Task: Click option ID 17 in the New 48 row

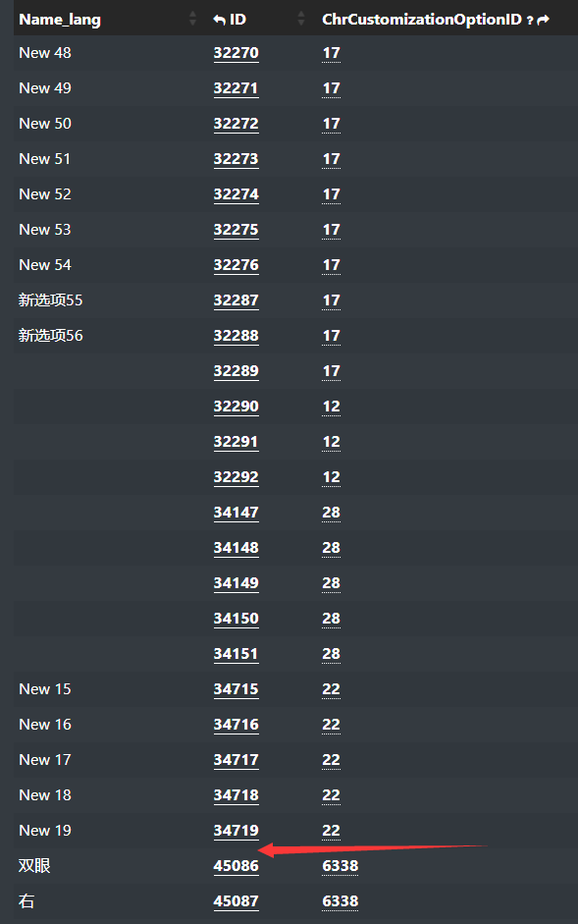Action: click(x=331, y=53)
